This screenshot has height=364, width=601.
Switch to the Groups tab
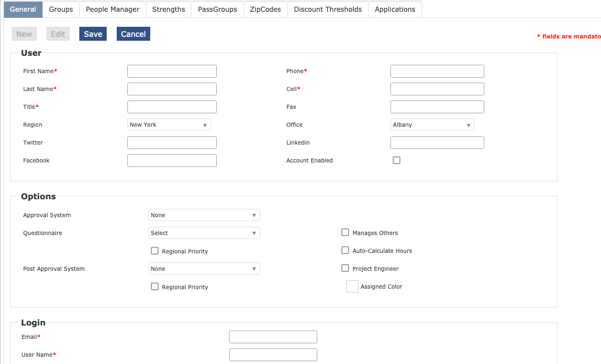pos(61,9)
